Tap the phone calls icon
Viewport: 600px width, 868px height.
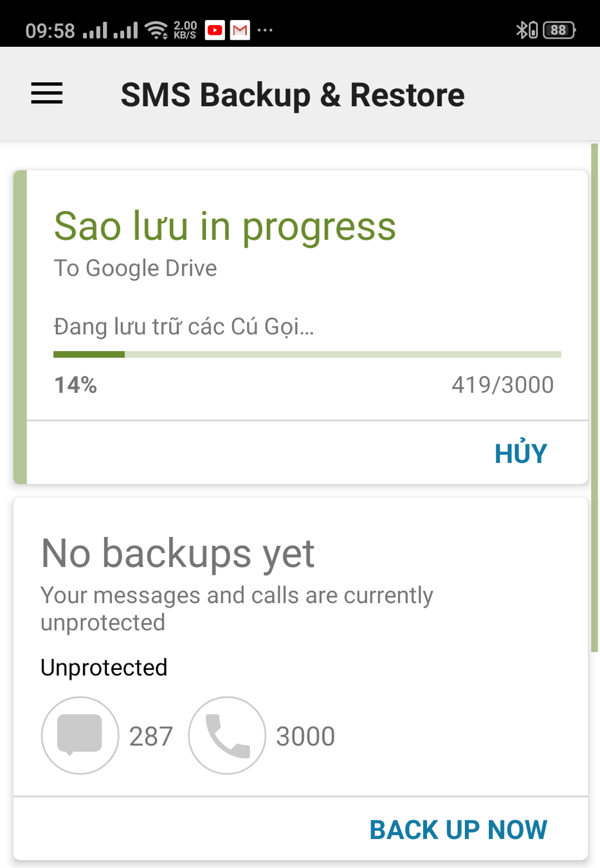[x=227, y=735]
